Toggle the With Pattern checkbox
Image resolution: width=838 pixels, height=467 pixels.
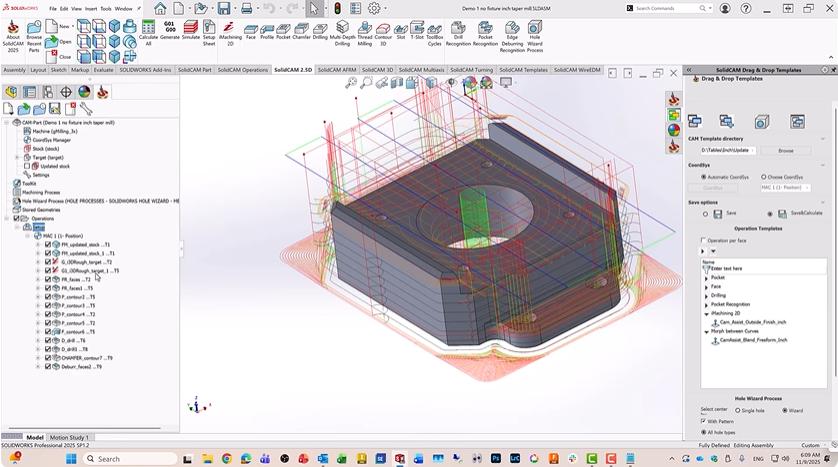coord(703,421)
